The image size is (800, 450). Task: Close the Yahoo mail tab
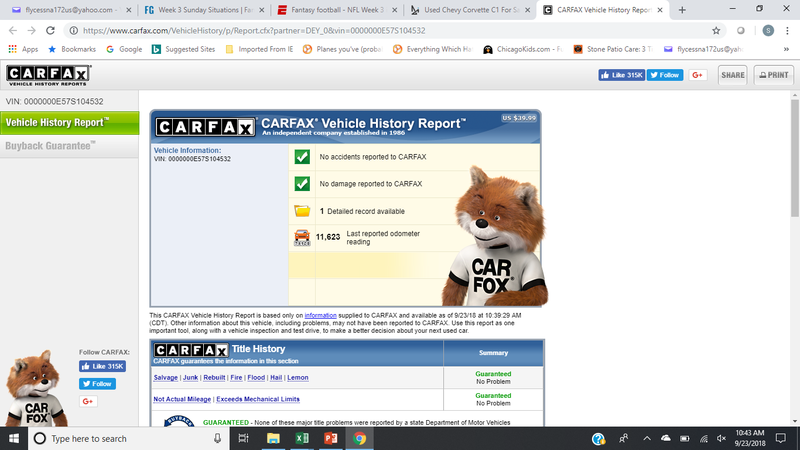point(129,10)
